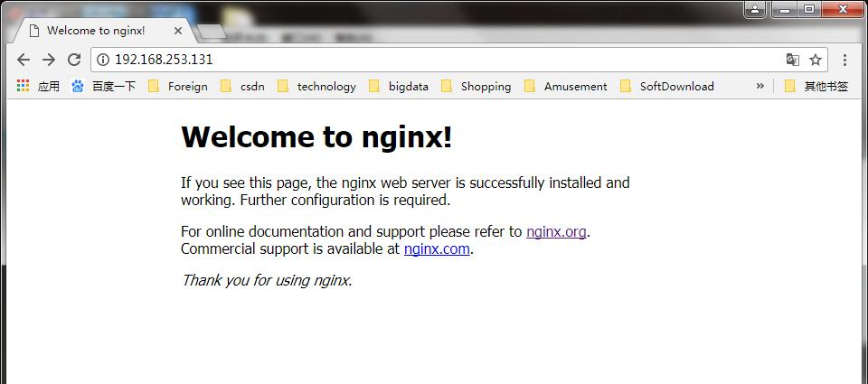The width and height of the screenshot is (868, 384).
Task: View site information icon in address bar
Action: (x=103, y=60)
